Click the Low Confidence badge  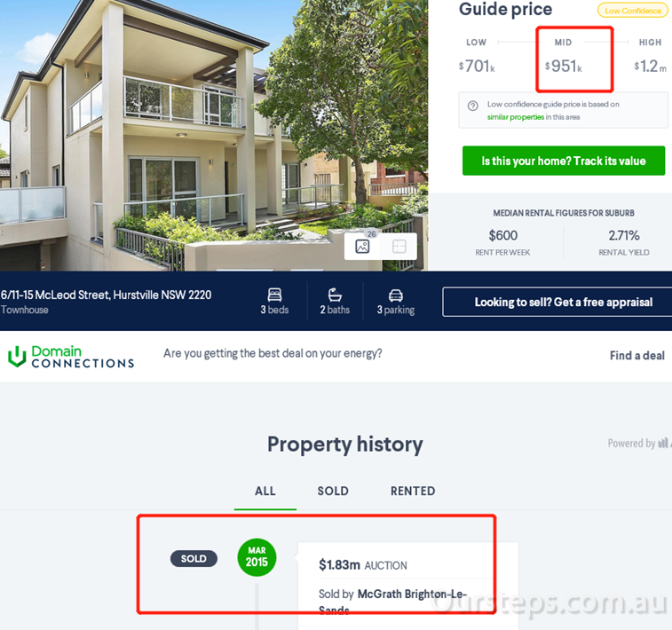[633, 11]
